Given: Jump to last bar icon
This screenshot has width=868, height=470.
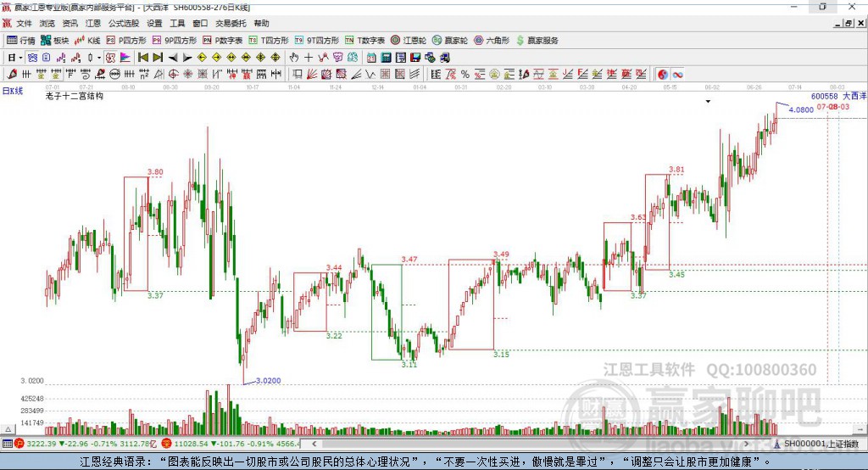Looking at the screenshot, I should (158, 58).
